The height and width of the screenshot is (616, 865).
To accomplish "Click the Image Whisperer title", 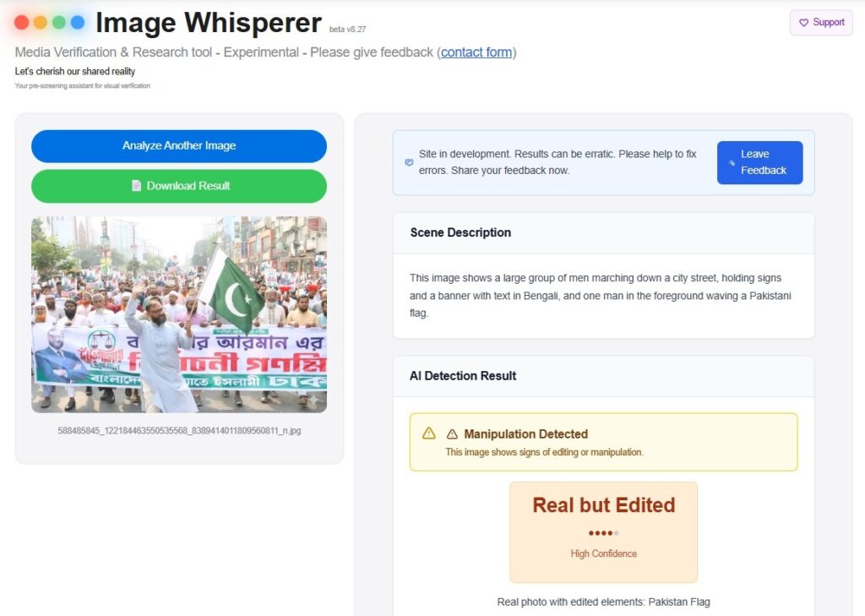I will coord(208,23).
